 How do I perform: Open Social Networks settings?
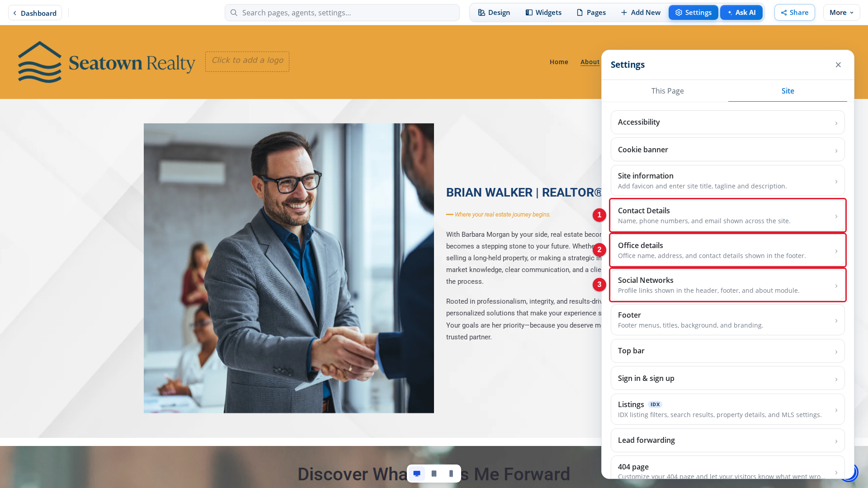(x=727, y=285)
